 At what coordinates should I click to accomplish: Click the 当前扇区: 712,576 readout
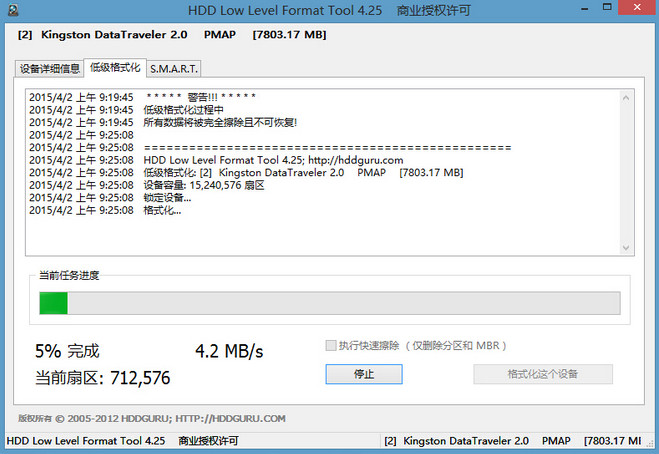point(103,378)
